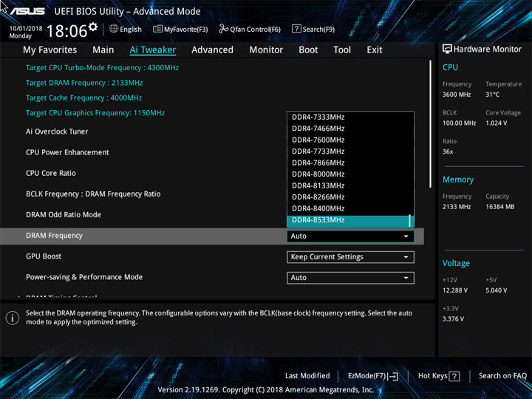Click the 18:06 clock display
This screenshot has width=532, height=399.
click(x=66, y=31)
